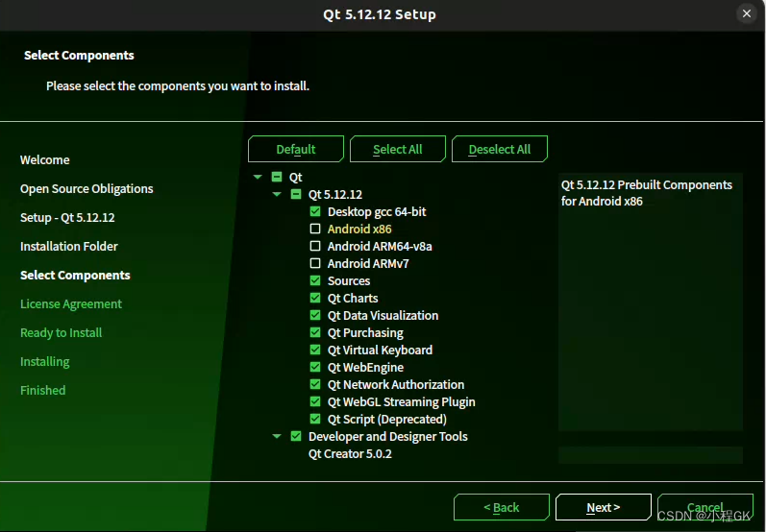Click Open Source Obligations step
Screen dimensions: 766x532
click(x=86, y=189)
